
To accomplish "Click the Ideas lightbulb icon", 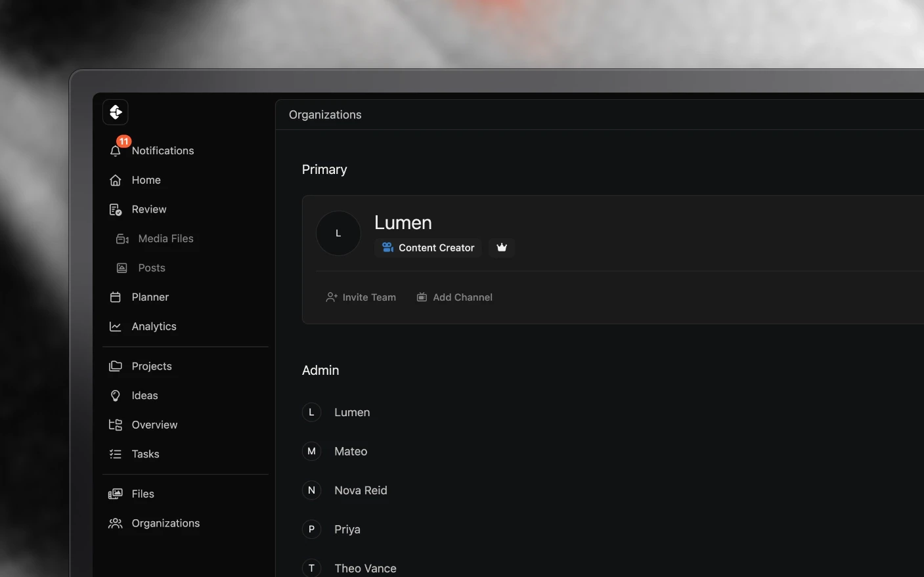I will click(x=116, y=396).
